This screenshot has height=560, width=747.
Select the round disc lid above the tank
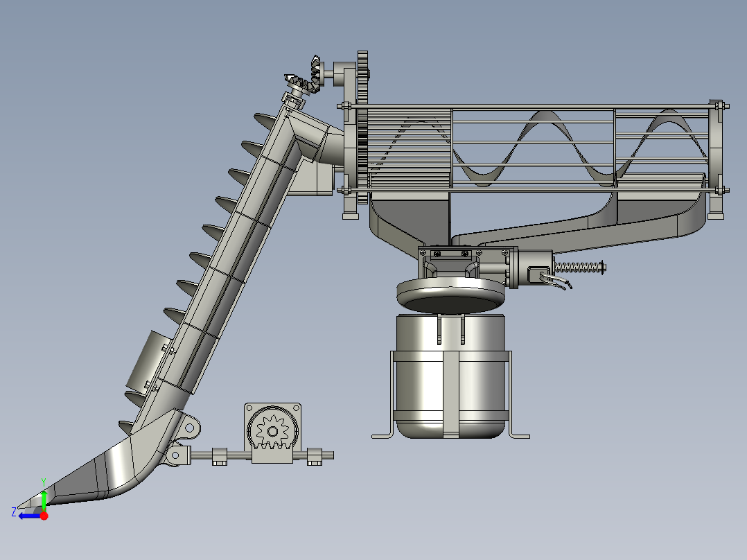(x=450, y=294)
